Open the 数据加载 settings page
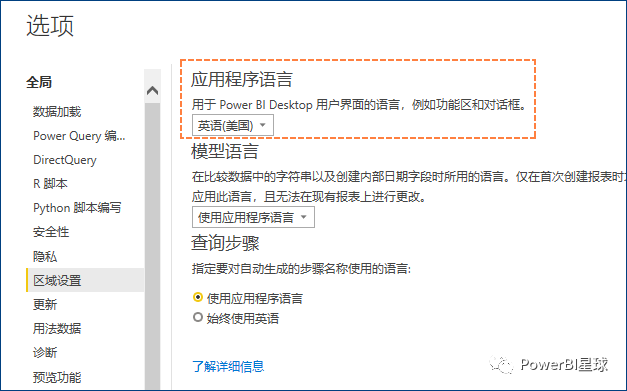 click(57, 112)
